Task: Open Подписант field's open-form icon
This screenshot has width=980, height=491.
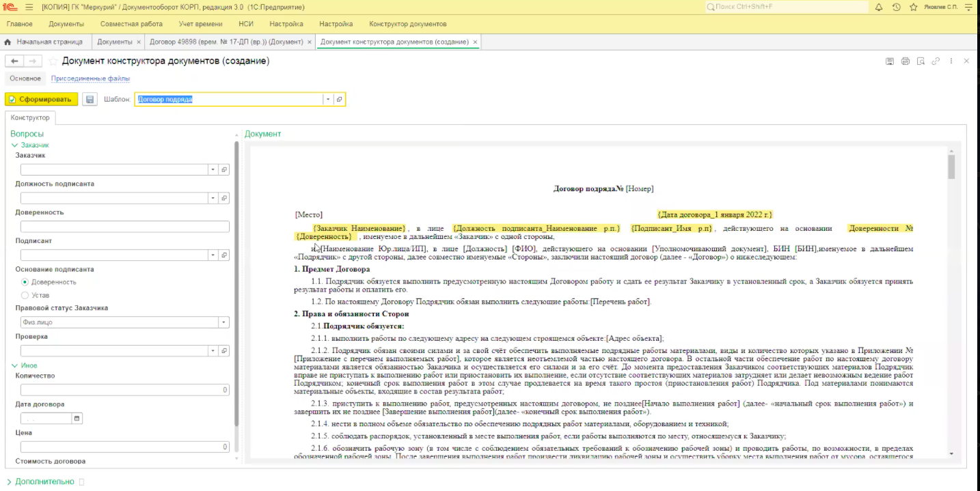Action: (x=224, y=255)
